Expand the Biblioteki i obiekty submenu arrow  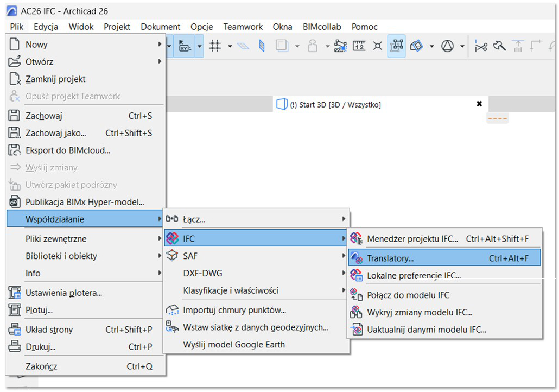(x=160, y=255)
